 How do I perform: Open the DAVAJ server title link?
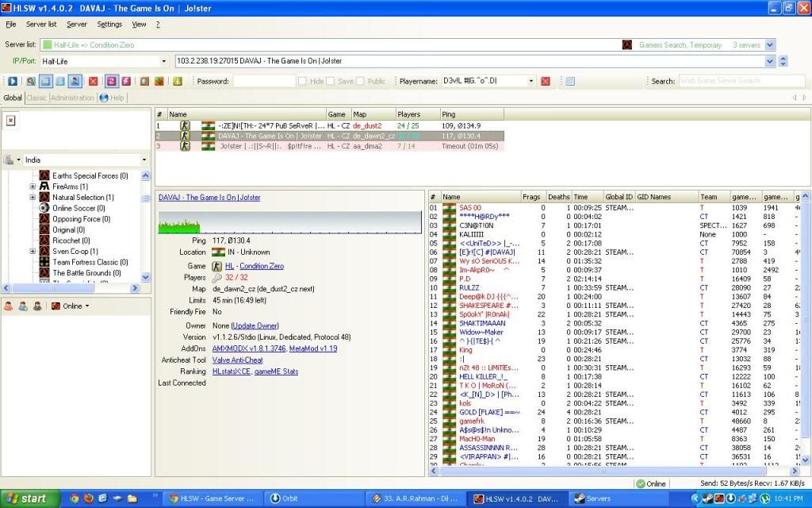click(209, 198)
